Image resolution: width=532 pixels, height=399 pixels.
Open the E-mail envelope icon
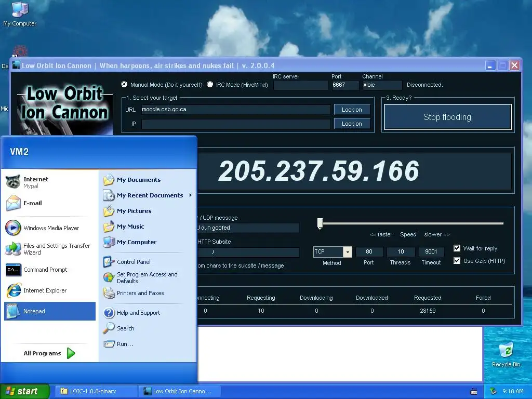(x=13, y=203)
